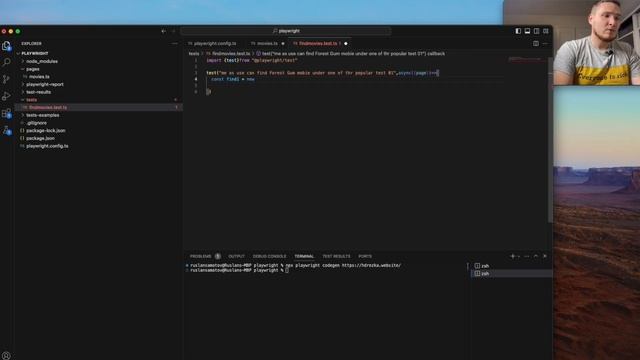Click the 'npx playwright codegen' terminal command
This screenshot has height=360, width=640.
click(343, 265)
